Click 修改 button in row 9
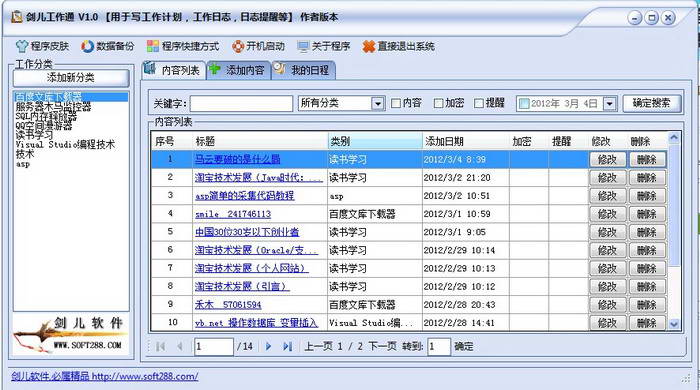Image resolution: width=700 pixels, height=390 pixels. click(x=607, y=305)
